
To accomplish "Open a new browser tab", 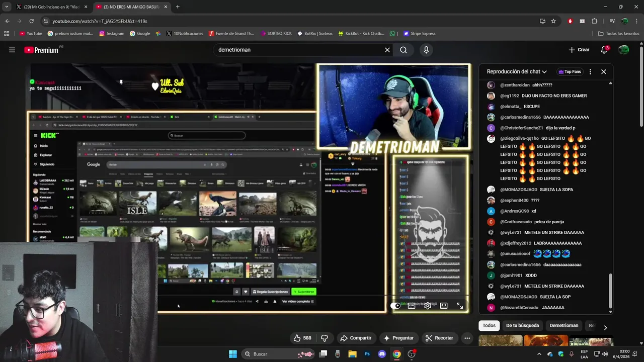I will [x=178, y=7].
